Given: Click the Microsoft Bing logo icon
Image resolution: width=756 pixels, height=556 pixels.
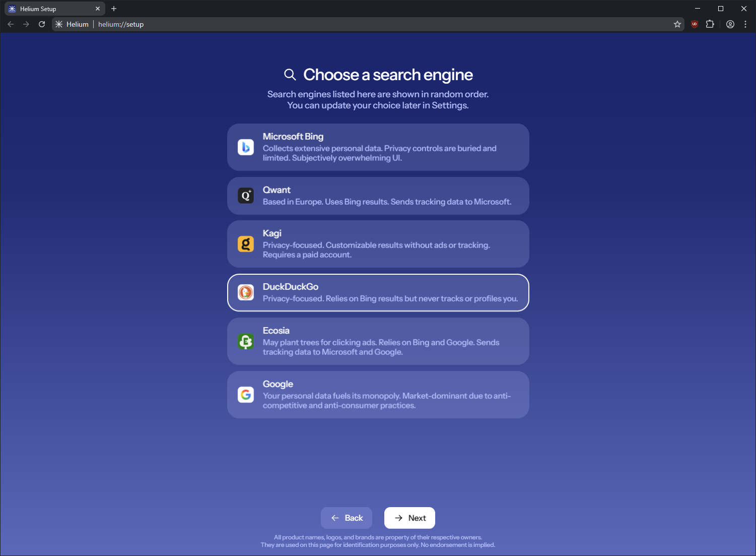Looking at the screenshot, I should [246, 147].
